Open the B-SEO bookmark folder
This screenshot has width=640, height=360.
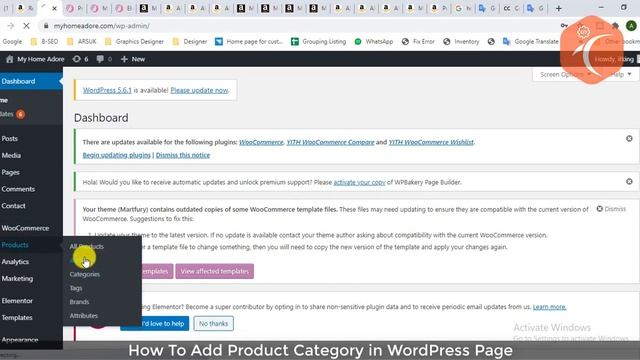[44, 42]
